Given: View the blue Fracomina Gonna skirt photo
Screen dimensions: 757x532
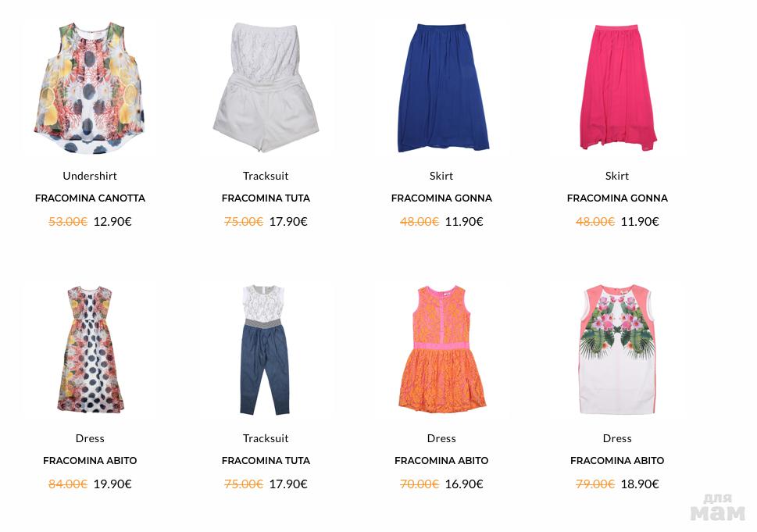Looking at the screenshot, I should click(x=441, y=87).
